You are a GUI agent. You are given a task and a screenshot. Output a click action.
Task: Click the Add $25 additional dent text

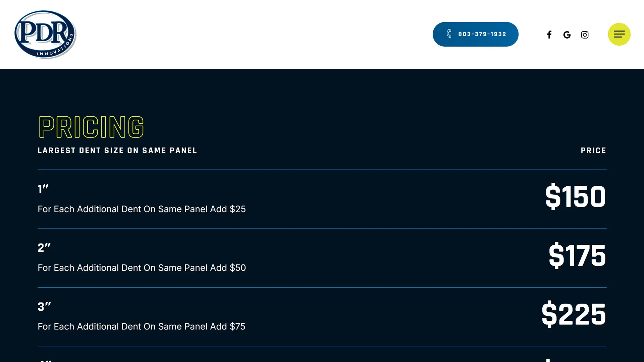142,209
